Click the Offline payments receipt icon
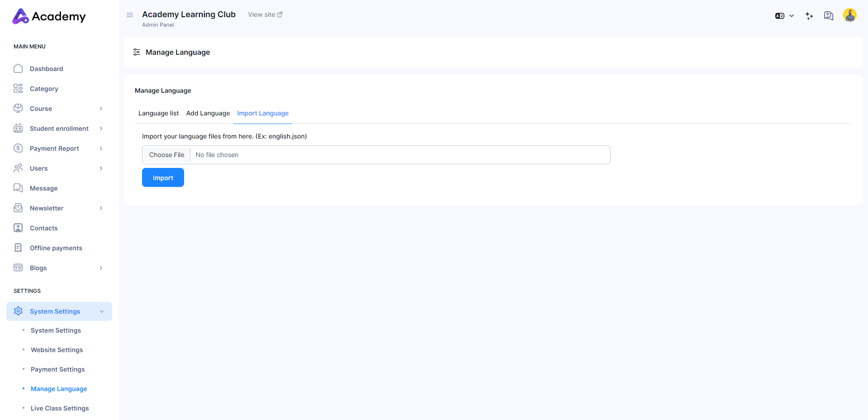 (x=18, y=248)
